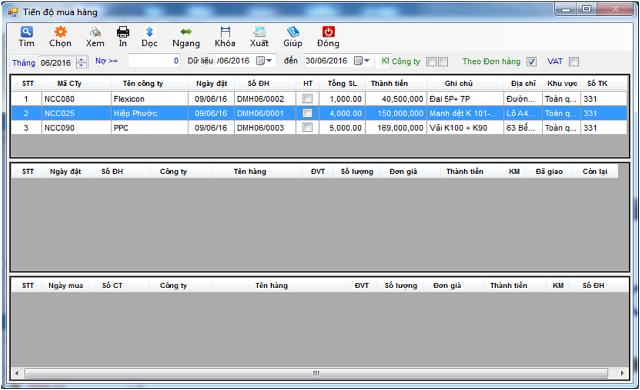Screen dimensions: 640x390
Task: Click amount 40,500,000
Action: pos(396,99)
